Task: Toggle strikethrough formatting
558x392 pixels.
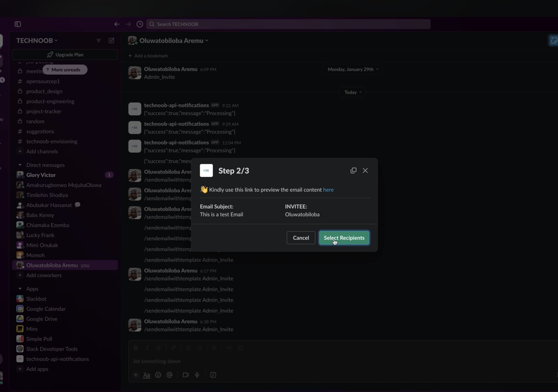Action: click(x=159, y=348)
